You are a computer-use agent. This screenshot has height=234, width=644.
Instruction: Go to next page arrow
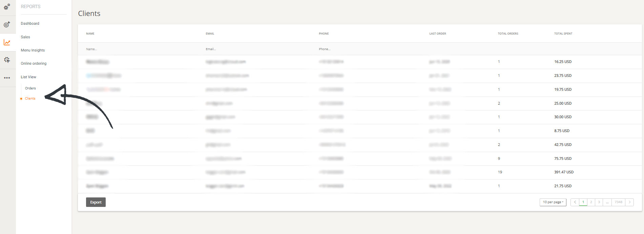pyautogui.click(x=629, y=202)
